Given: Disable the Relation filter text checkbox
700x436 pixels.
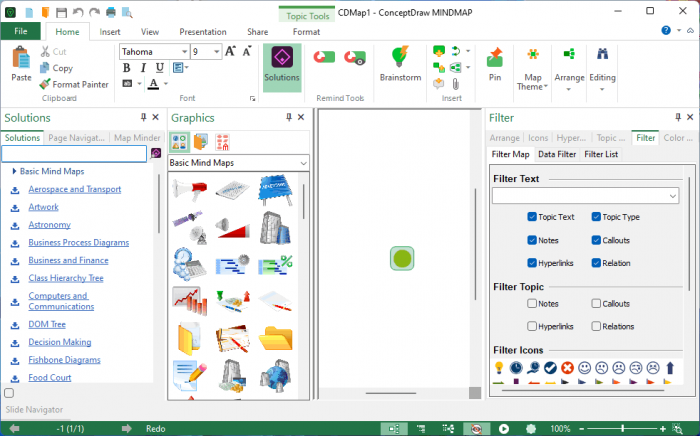Looking at the screenshot, I should 597,263.
